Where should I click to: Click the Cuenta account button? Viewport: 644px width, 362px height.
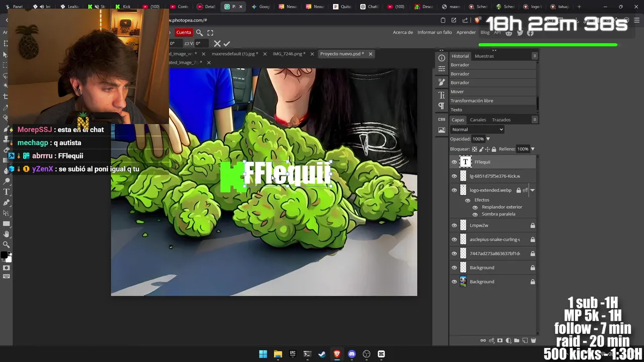(x=184, y=32)
